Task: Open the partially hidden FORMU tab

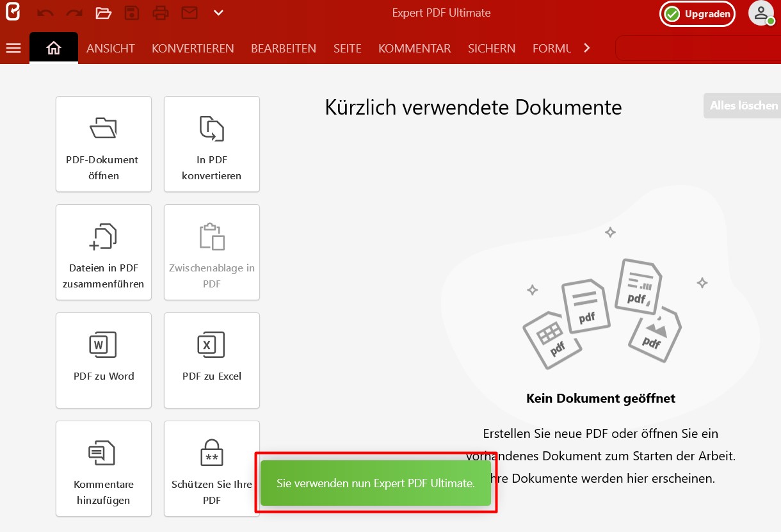Action: tap(552, 49)
